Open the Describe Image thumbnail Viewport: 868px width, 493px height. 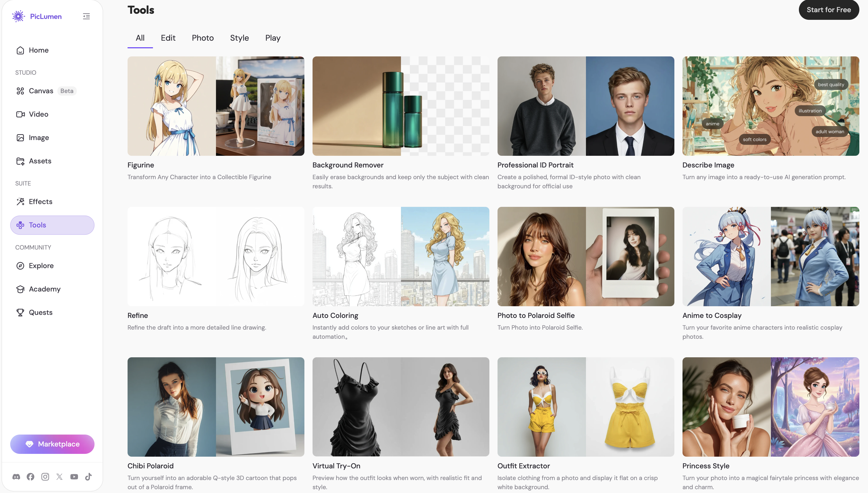771,106
